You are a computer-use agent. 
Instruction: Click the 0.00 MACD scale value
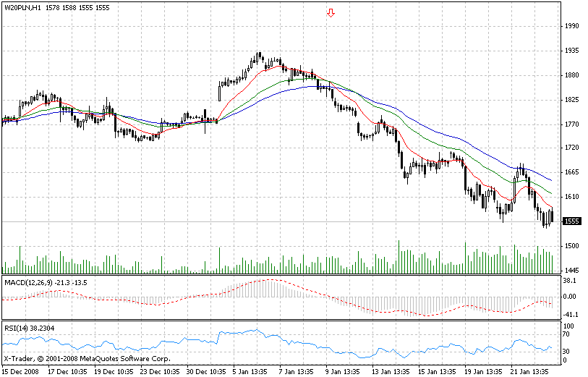click(x=570, y=297)
